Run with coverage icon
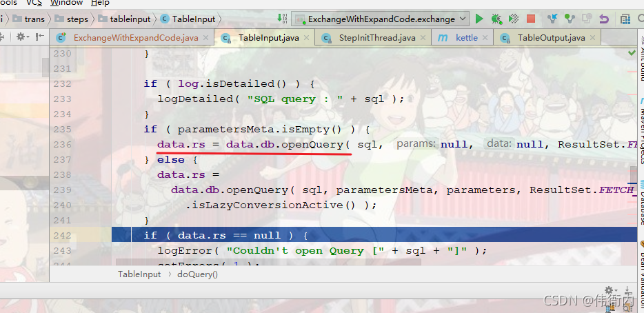Screen dimensions: 644x313 point(514,19)
